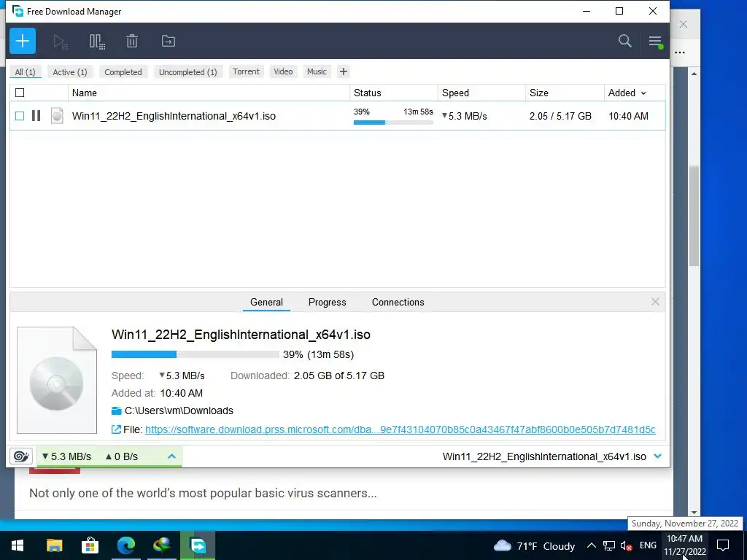This screenshot has height=560, width=747.
Task: Filter by Torrent tag
Action: tap(246, 71)
